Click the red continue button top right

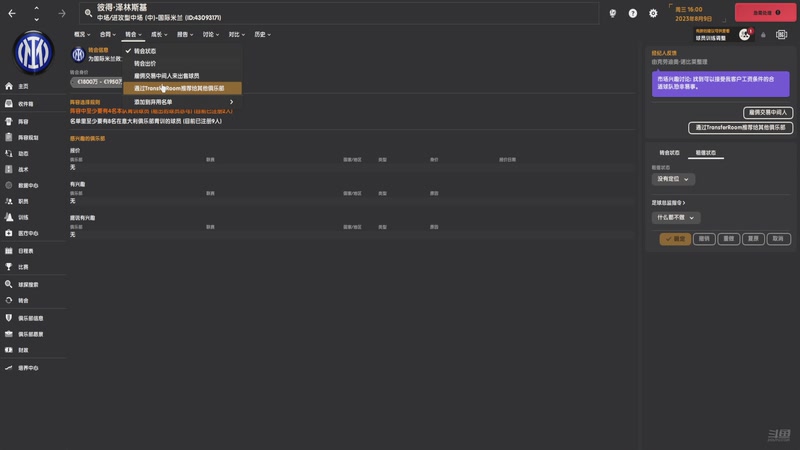click(765, 13)
